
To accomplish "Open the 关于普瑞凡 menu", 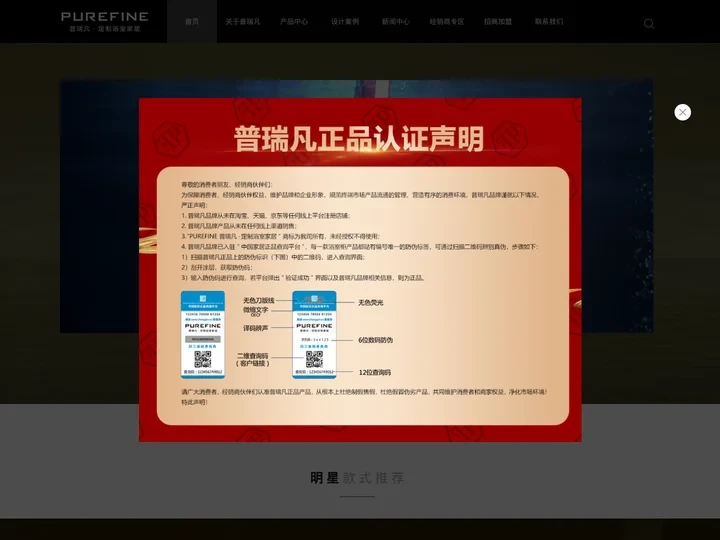I will click(242, 22).
